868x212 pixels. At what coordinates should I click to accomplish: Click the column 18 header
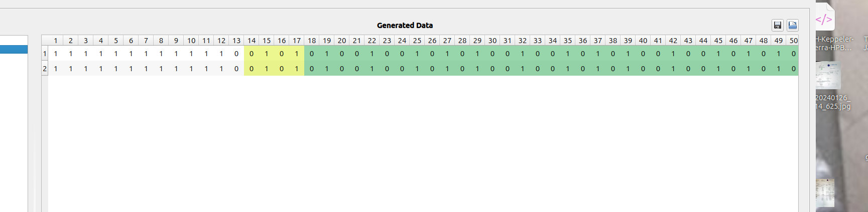point(312,41)
